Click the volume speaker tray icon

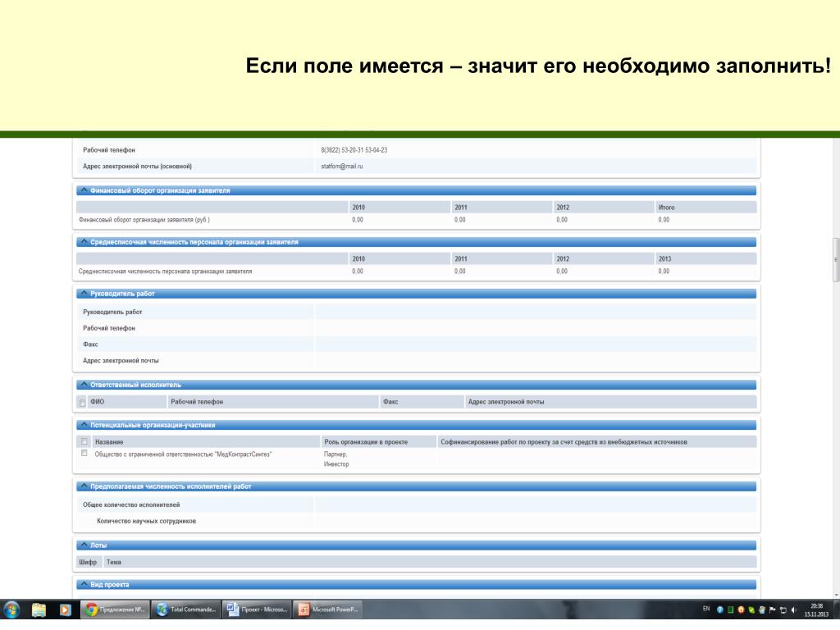pos(794,609)
